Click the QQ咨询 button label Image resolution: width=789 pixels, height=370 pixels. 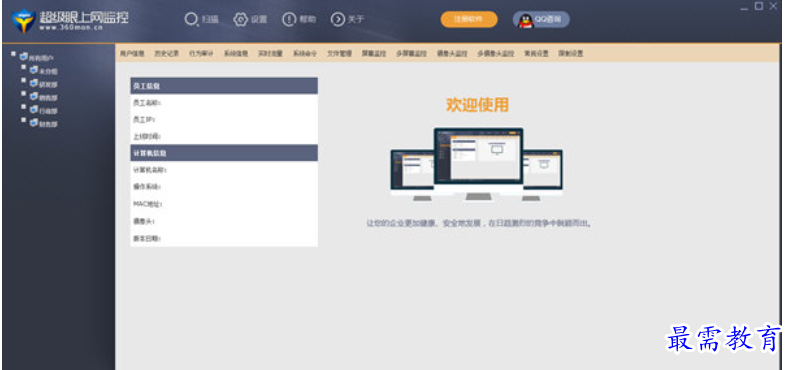(547, 20)
